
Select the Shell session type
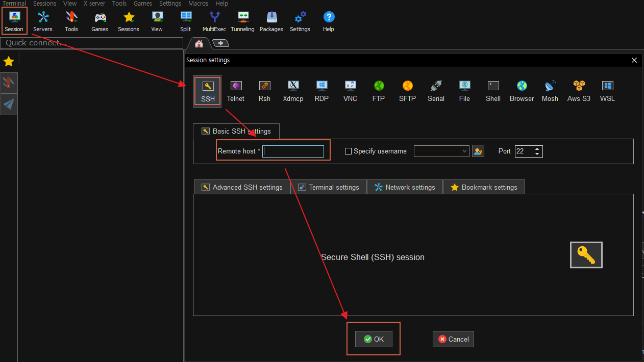493,92
